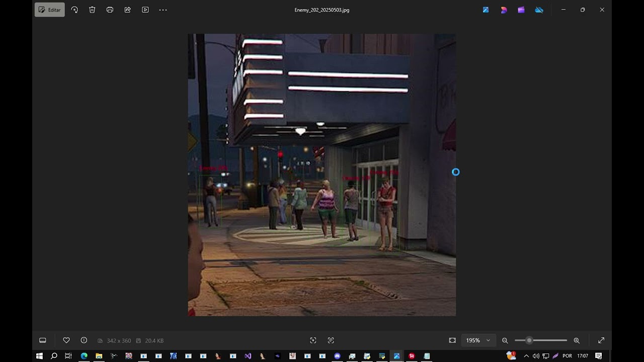Open Discord from the taskbar
The image size is (644, 362).
(x=337, y=356)
